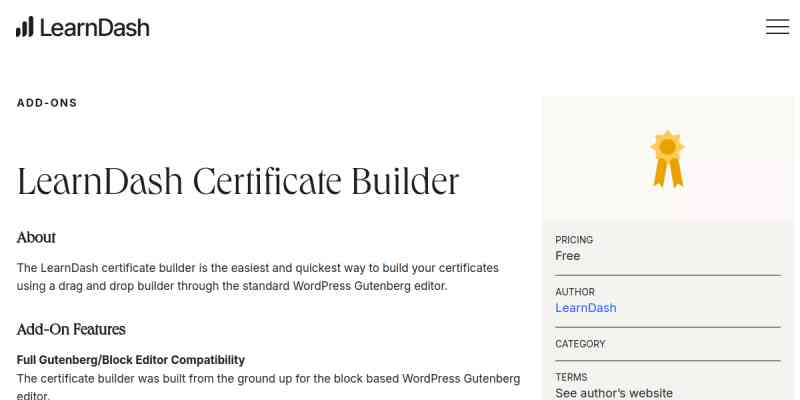This screenshot has height=400, width=800.
Task: Click the paragraph starting 'The certificate builder was built'
Action: click(268, 387)
